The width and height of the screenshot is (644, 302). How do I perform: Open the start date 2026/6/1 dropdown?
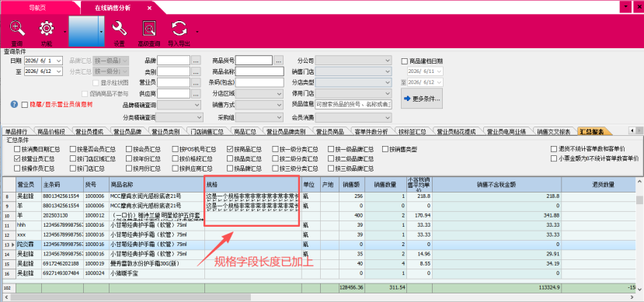click(x=59, y=61)
